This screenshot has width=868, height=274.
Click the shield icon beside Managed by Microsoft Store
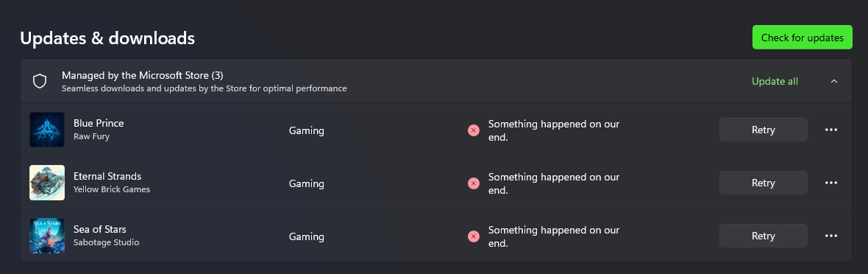click(39, 82)
